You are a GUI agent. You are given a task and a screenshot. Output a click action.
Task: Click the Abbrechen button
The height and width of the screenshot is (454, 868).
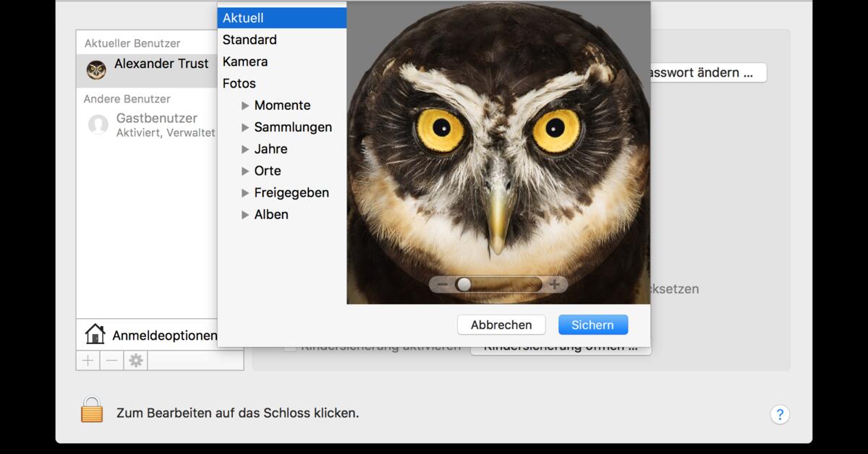click(x=501, y=325)
